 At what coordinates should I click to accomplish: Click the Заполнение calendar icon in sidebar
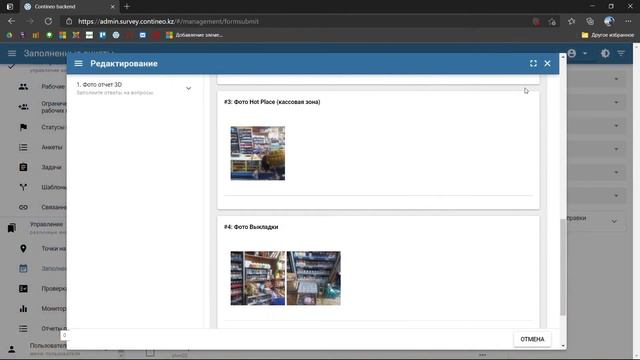[x=23, y=268]
